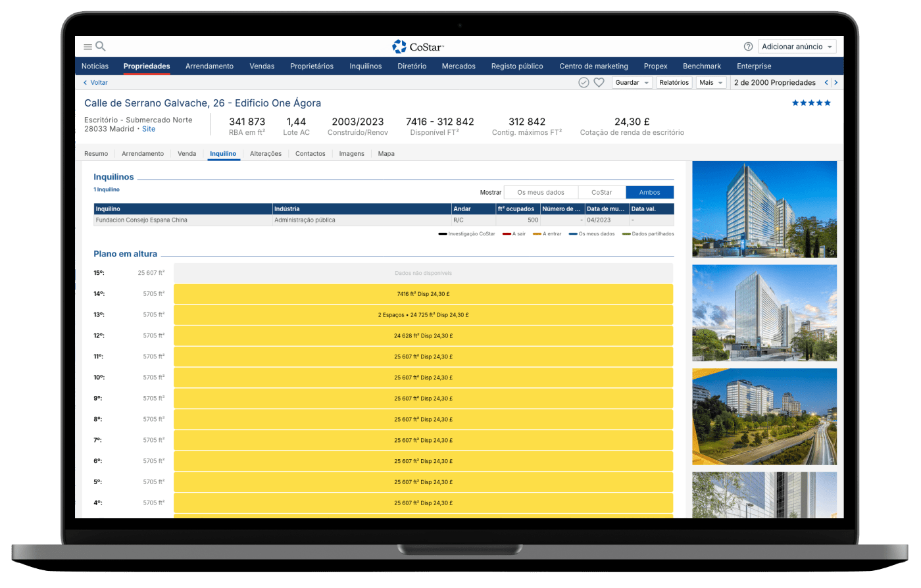This screenshot has height=588, width=921.
Task: Switch data view to CoStar
Action: click(x=601, y=192)
